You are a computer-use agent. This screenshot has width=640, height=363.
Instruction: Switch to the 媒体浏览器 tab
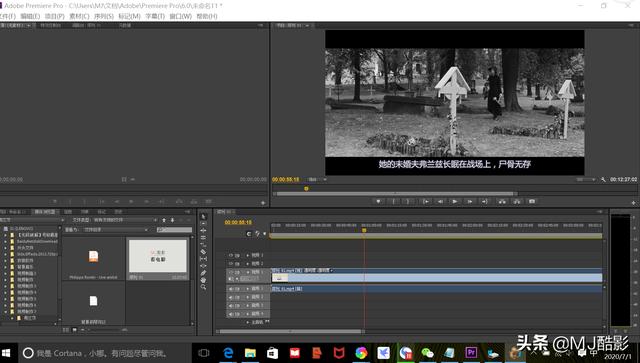(45, 212)
